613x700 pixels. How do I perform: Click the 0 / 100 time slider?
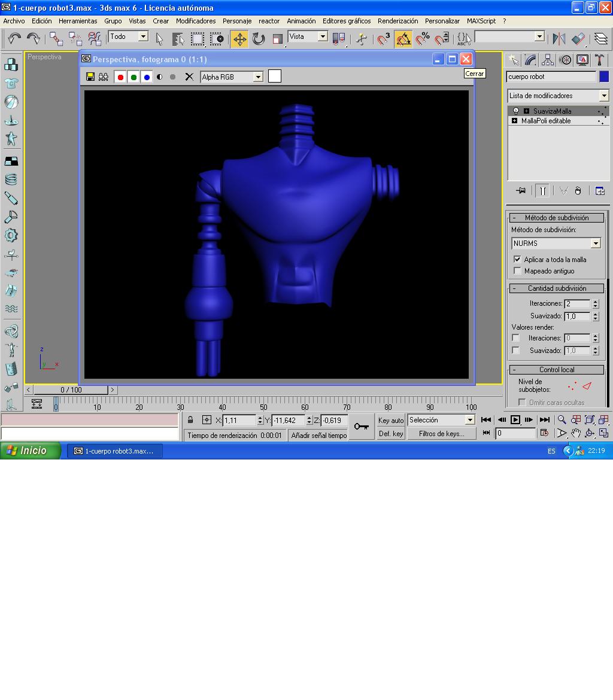click(71, 389)
